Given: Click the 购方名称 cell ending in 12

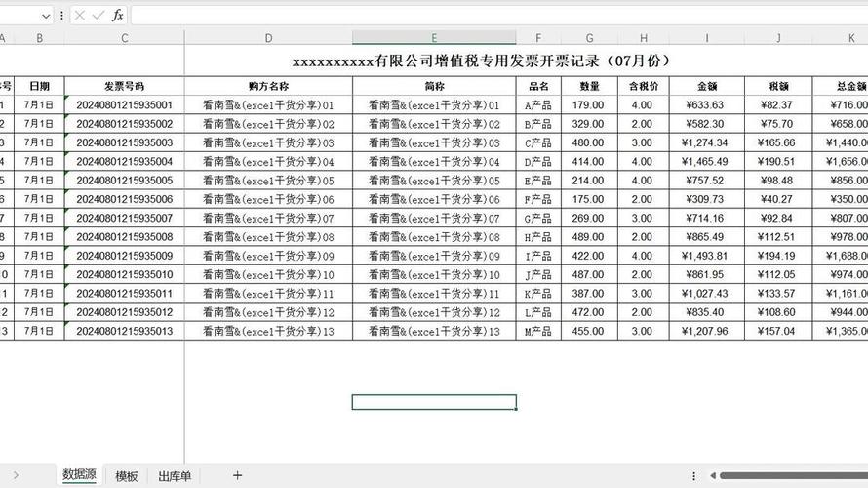Looking at the screenshot, I should coord(268,312).
